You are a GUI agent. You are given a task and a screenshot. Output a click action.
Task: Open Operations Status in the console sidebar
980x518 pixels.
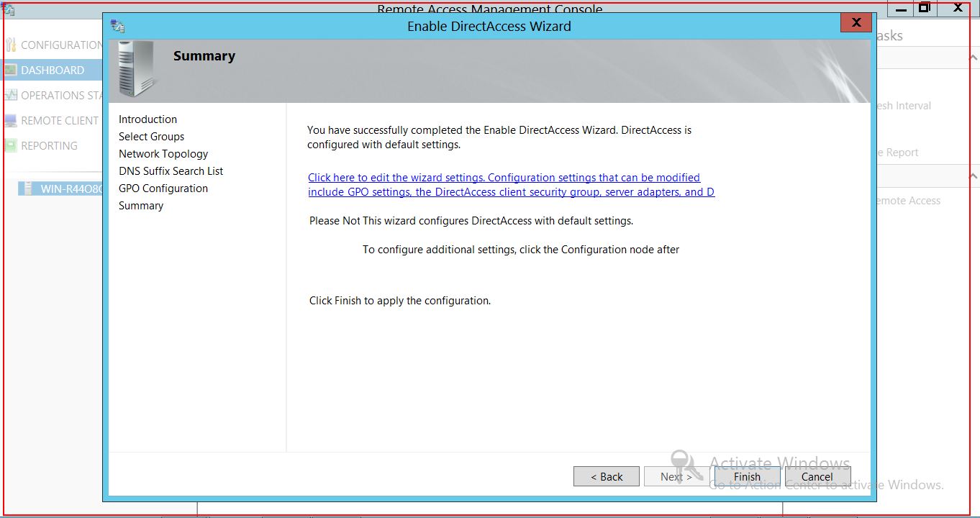(62, 95)
